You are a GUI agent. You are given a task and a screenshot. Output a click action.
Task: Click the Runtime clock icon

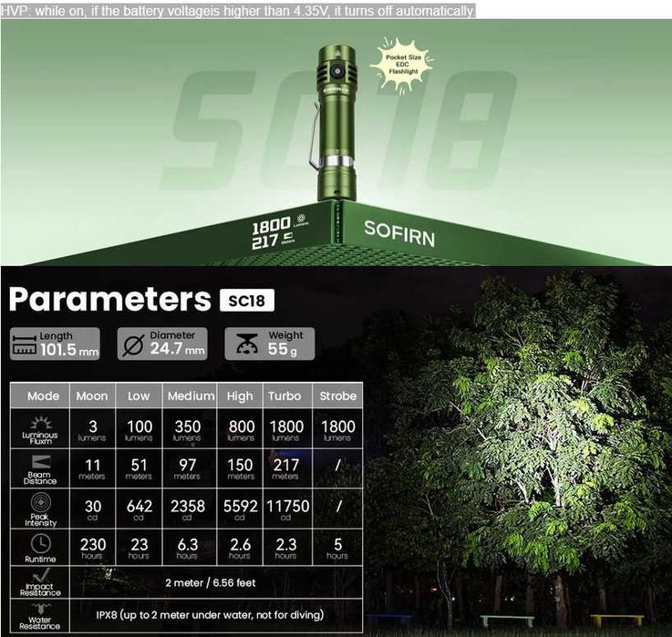click(x=41, y=544)
